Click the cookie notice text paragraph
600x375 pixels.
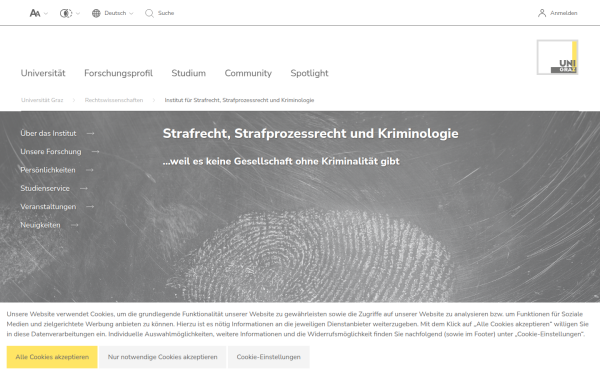[297, 324]
